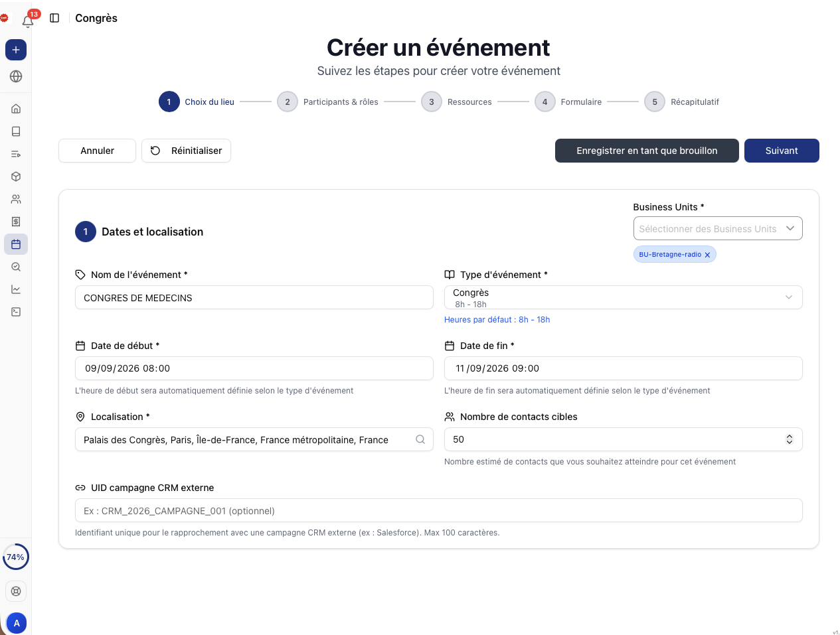Open the user avatar A
This screenshot has height=635, width=840.
tap(17, 623)
